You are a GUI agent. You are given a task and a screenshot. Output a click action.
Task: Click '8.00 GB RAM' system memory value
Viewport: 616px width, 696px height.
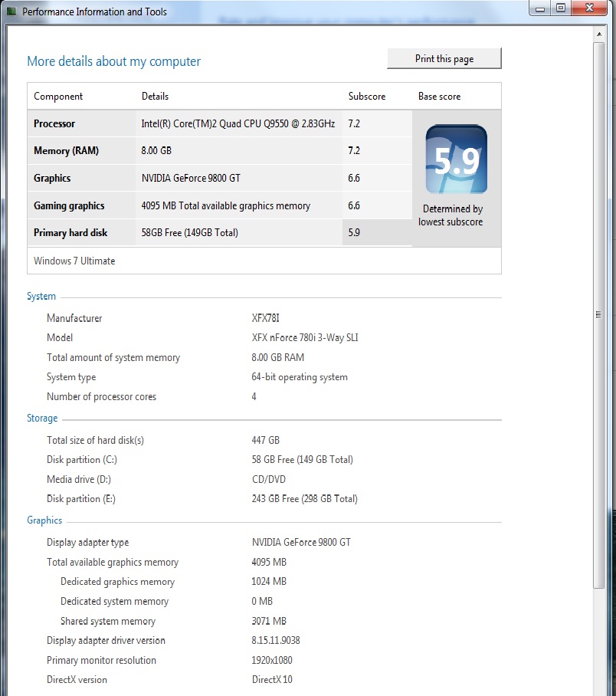(278, 357)
